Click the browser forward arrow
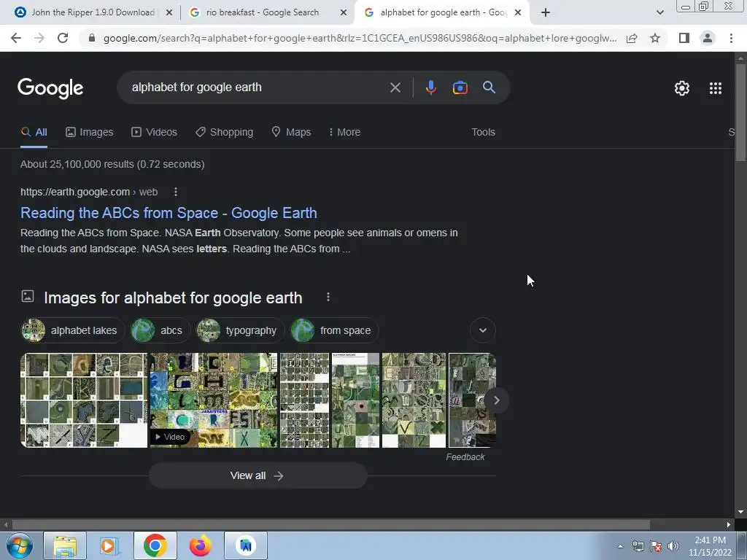747x560 pixels. pyautogui.click(x=39, y=38)
